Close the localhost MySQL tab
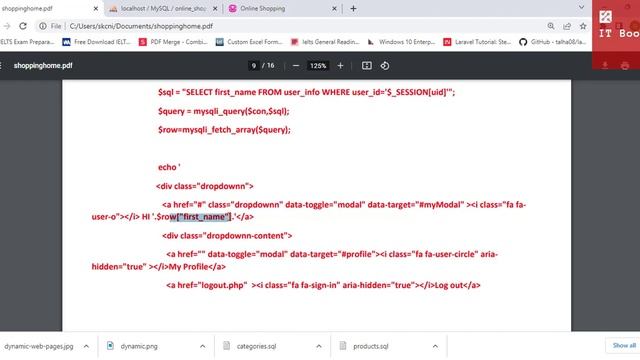The width and height of the screenshot is (640, 360). (215, 8)
